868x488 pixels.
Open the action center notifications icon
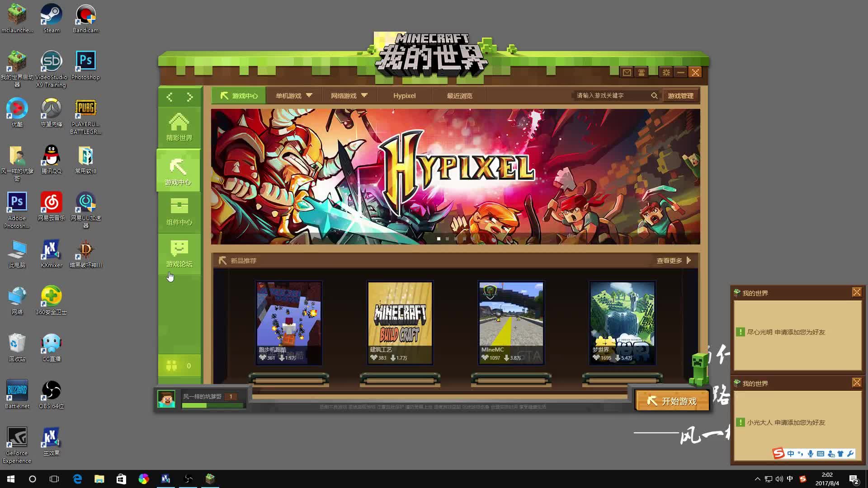[854, 479]
